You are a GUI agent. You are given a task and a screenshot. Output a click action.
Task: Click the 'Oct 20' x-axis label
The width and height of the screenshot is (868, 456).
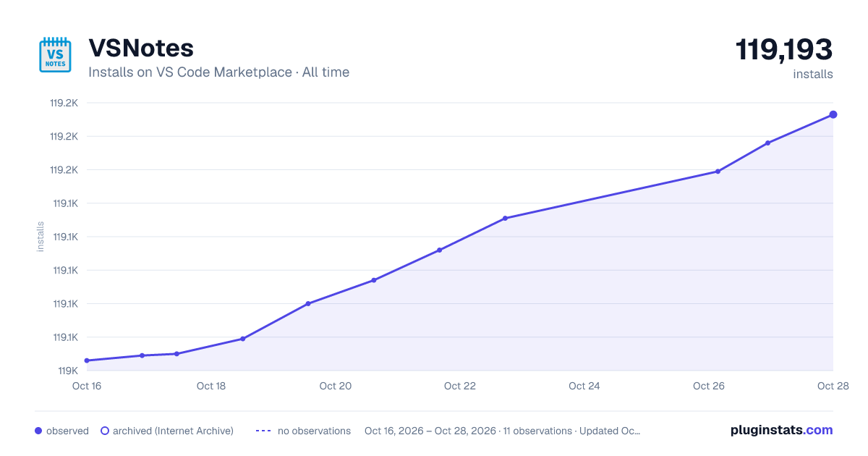click(x=336, y=386)
